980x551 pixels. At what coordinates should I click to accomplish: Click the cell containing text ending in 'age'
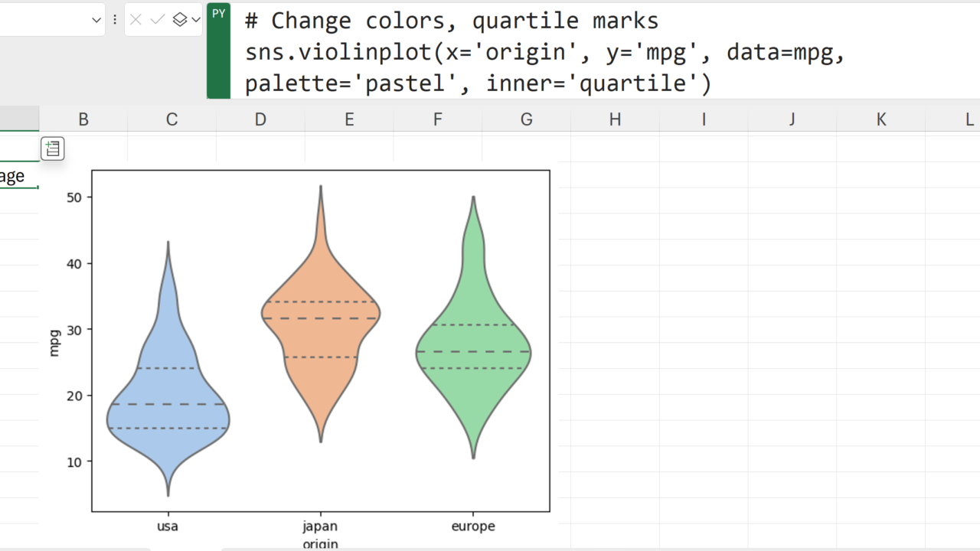tap(15, 176)
